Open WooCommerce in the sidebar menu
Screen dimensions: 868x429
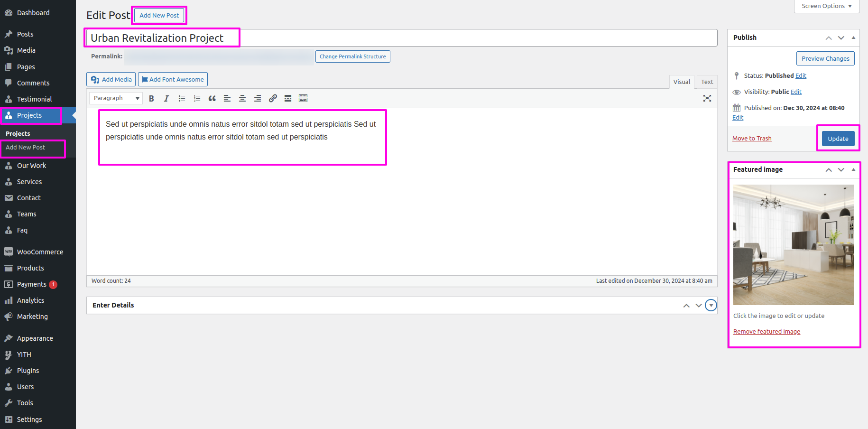coord(40,252)
